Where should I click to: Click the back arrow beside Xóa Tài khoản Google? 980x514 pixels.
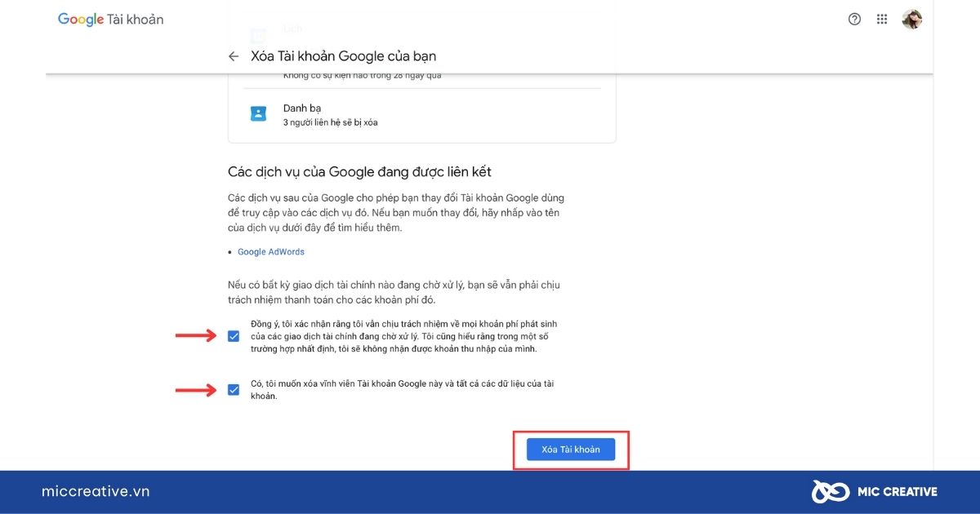(234, 56)
